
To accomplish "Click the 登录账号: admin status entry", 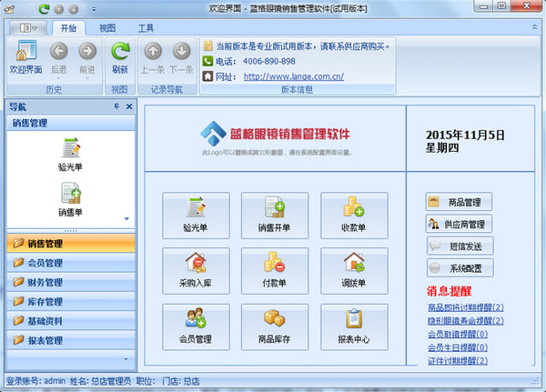I will click(x=35, y=381).
